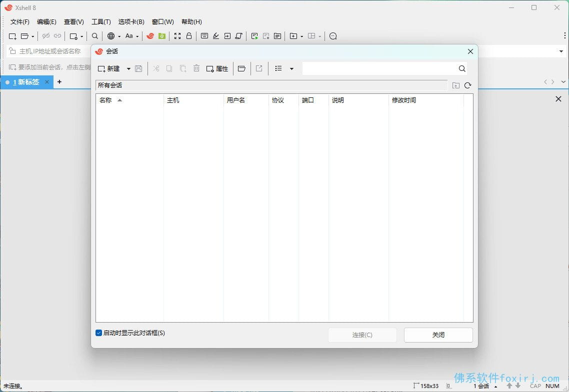This screenshot has width=569, height=392.
Task: Click the host or IP address input bar
Action: (x=49, y=51)
